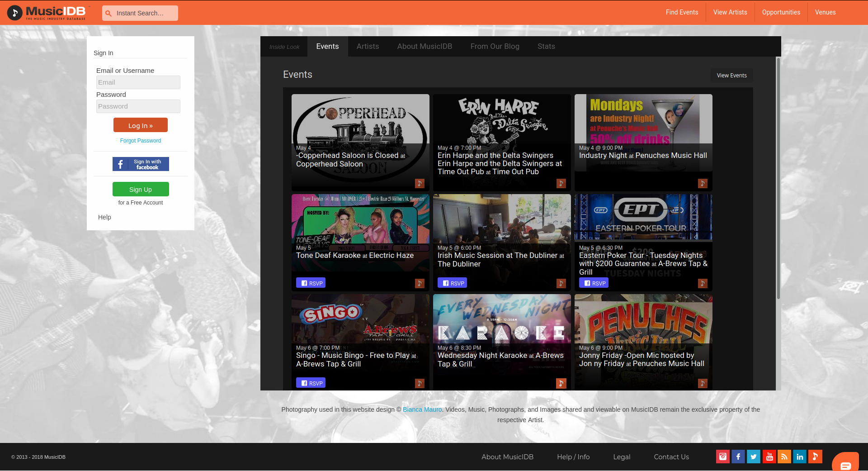Focus the Email or Username field

(x=138, y=82)
